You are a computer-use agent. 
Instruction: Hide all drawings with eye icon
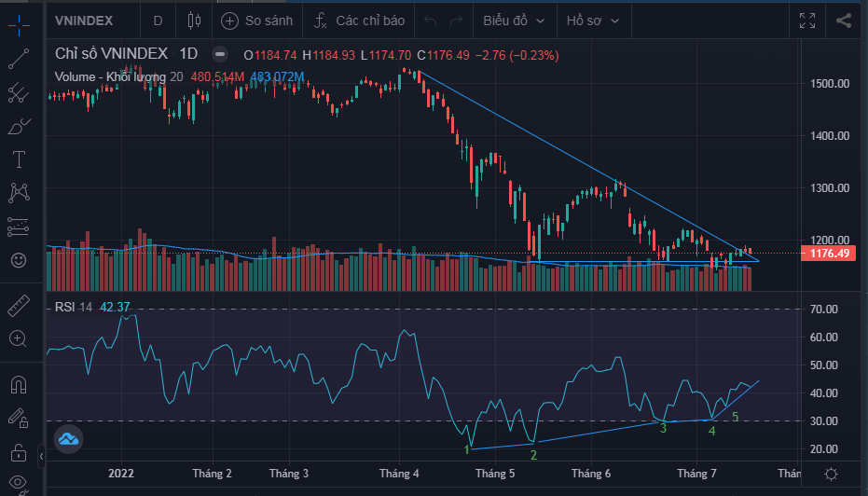coord(18,484)
